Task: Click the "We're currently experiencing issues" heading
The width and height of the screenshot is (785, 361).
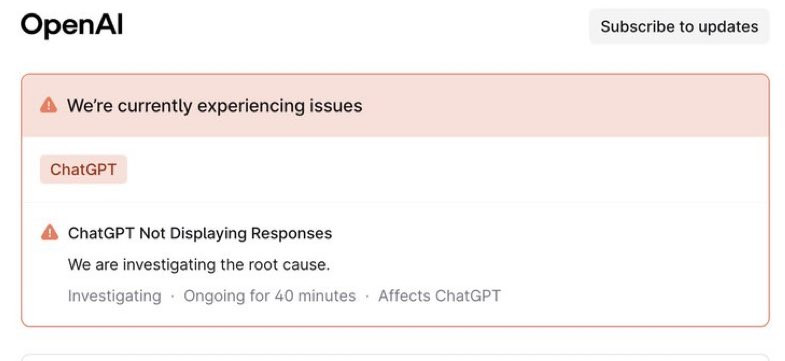Action: point(215,106)
